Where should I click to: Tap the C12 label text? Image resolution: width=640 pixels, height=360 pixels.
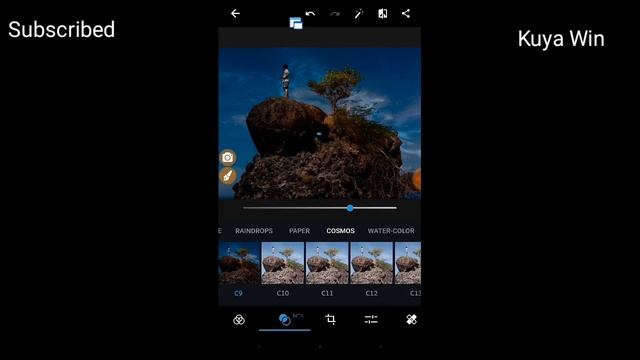371,293
